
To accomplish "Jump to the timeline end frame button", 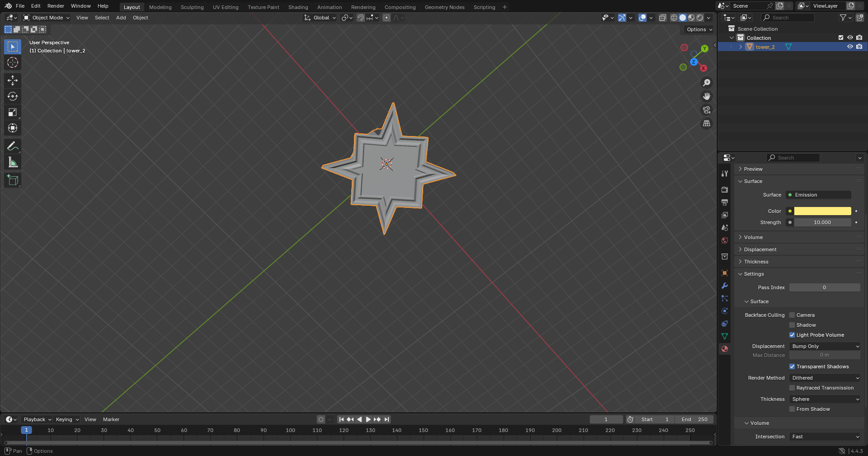I will 387,419.
